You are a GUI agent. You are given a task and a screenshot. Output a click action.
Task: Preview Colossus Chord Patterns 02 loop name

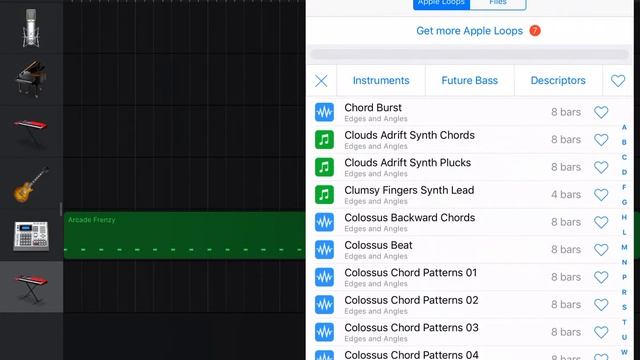[411, 300]
